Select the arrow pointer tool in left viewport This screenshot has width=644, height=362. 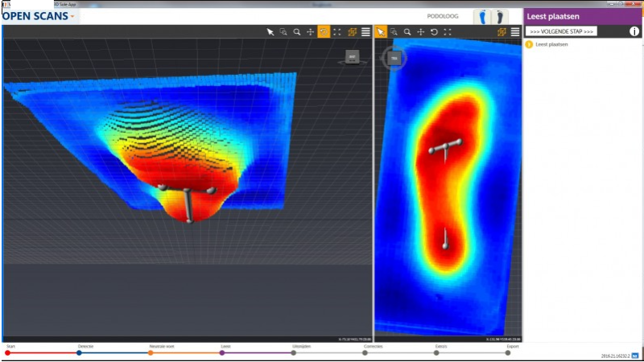(270, 32)
